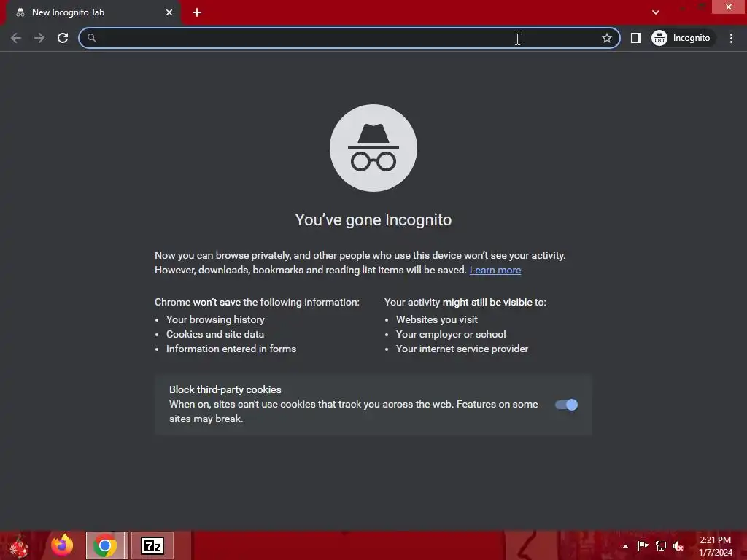
Task: Click 'Information entered in forms' item
Action: (x=231, y=349)
